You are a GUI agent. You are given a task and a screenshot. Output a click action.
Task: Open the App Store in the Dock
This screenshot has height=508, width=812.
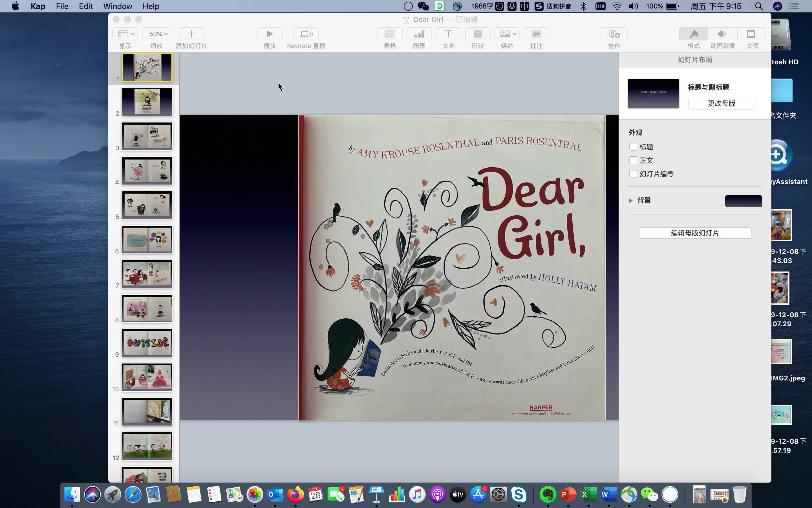[x=478, y=494]
